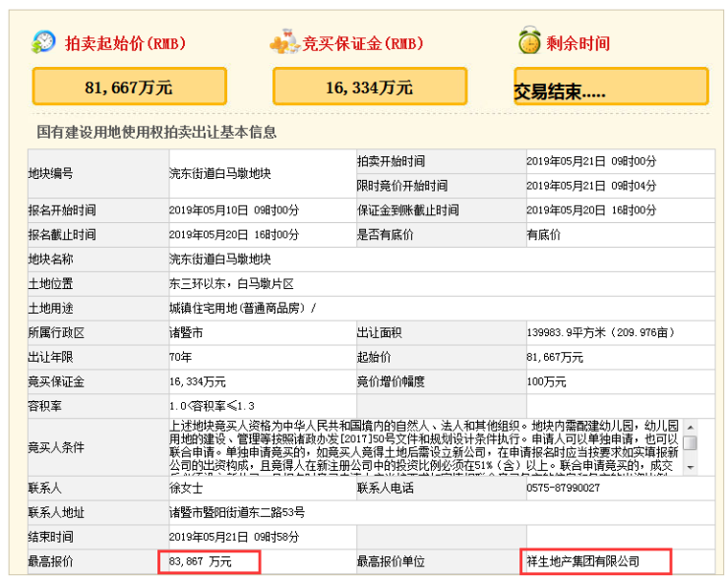Screen dimensions: 728x580
Task: Click the district value 诸暨市
Action: [x=186, y=332]
